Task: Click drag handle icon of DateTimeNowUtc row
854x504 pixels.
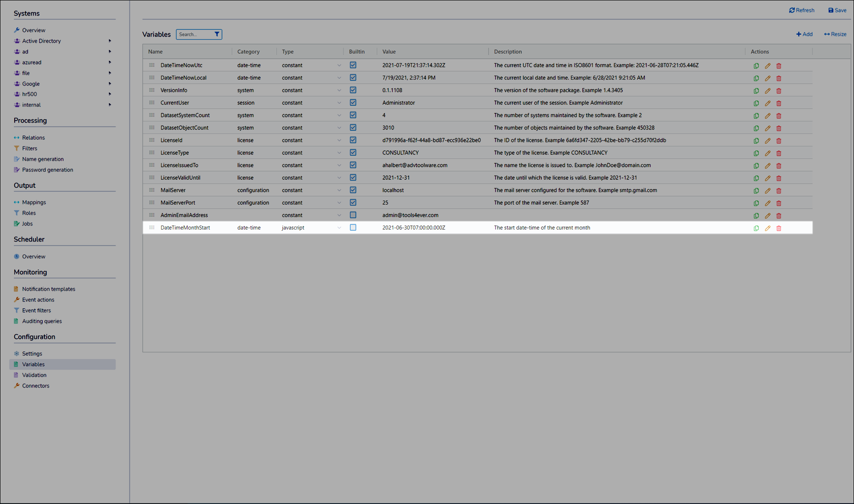Action: pyautogui.click(x=152, y=65)
